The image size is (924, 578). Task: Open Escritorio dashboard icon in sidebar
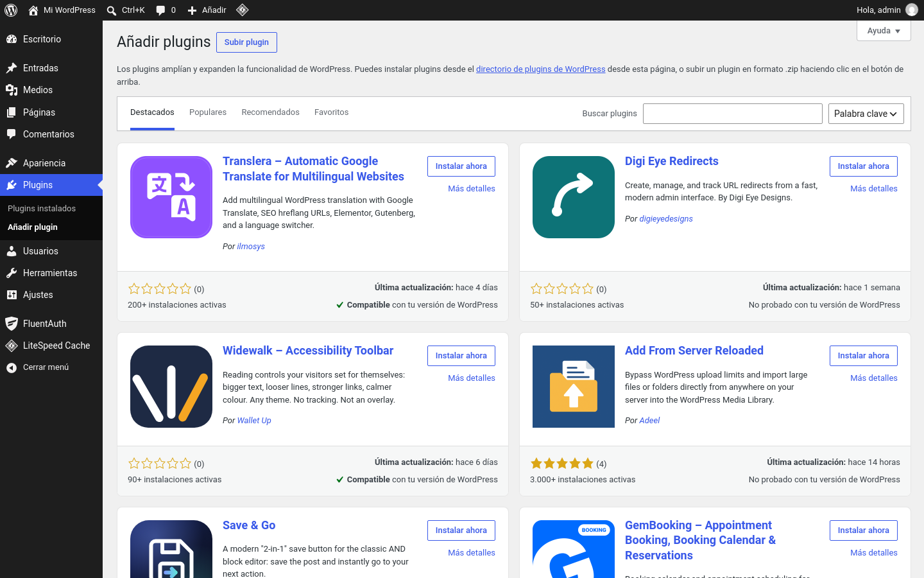click(12, 39)
